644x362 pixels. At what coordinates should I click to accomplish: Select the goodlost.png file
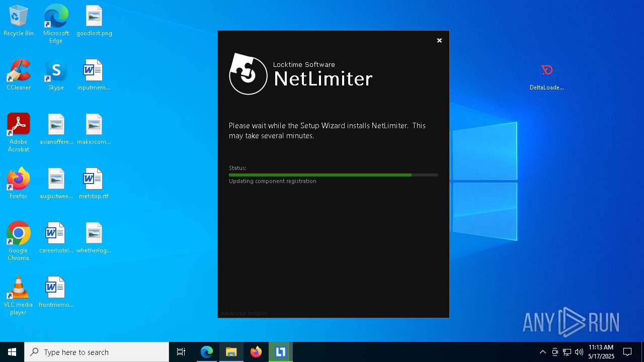click(94, 21)
